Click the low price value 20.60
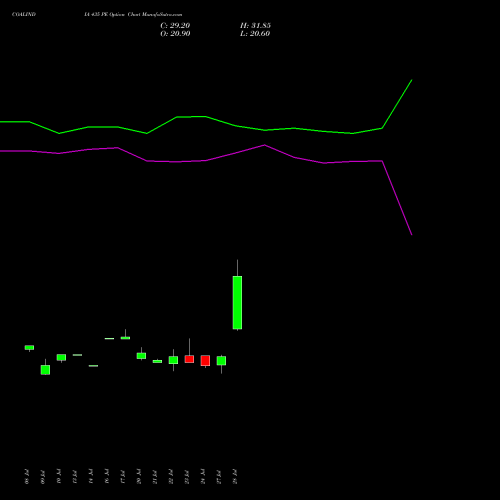This screenshot has width=500, height=500. click(x=260, y=34)
